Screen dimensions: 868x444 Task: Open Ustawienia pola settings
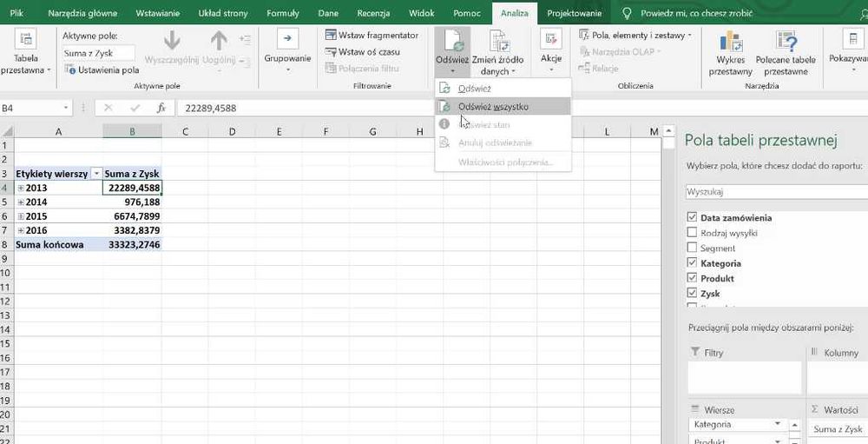102,70
